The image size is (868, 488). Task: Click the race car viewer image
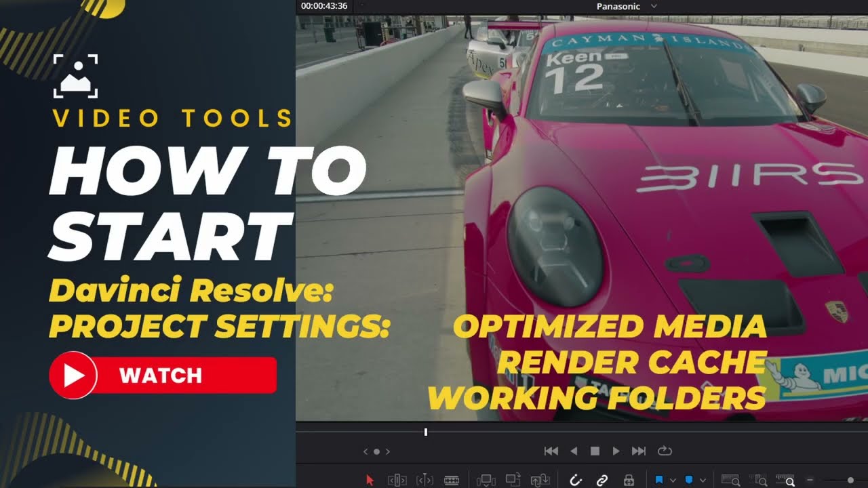pos(582,218)
